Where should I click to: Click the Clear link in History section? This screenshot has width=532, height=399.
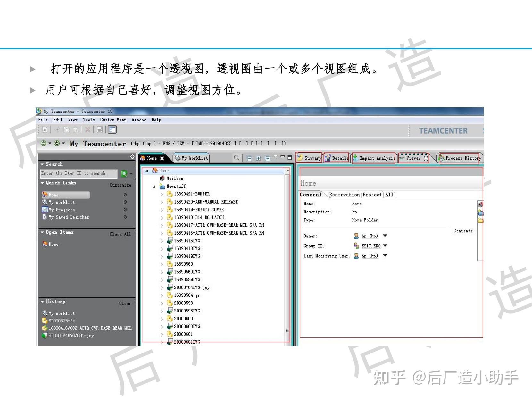[125, 303]
